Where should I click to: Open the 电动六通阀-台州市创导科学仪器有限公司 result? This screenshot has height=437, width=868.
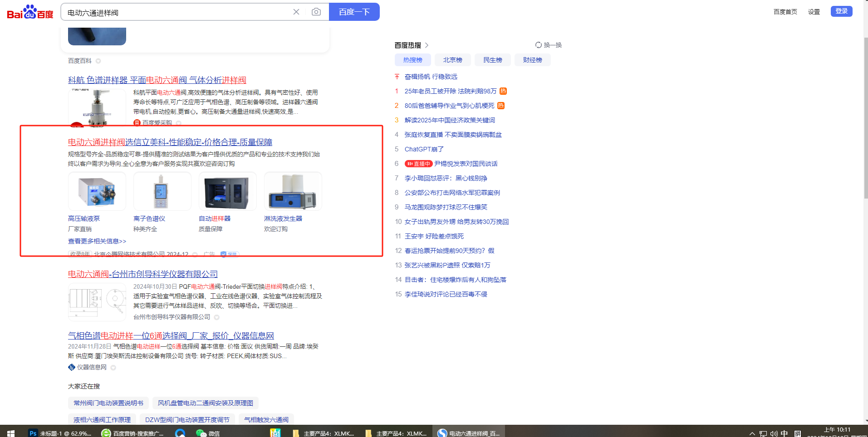(x=143, y=274)
